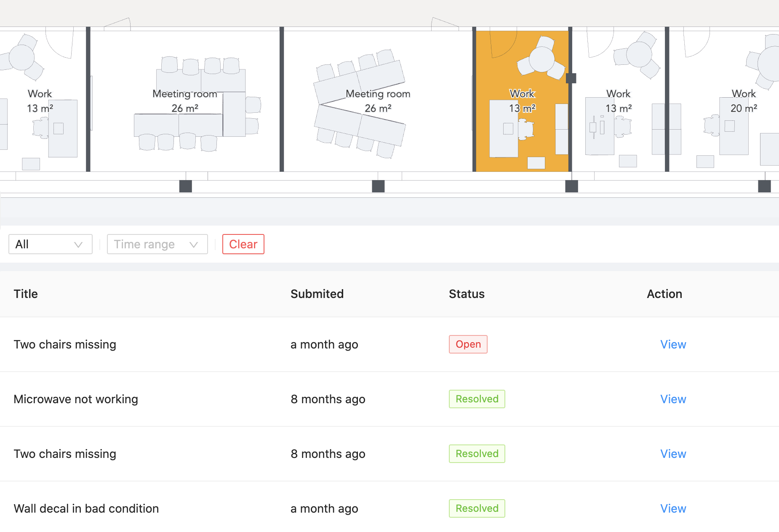Click the 'Microwave not working' title text
This screenshot has width=779, height=532.
tap(76, 399)
